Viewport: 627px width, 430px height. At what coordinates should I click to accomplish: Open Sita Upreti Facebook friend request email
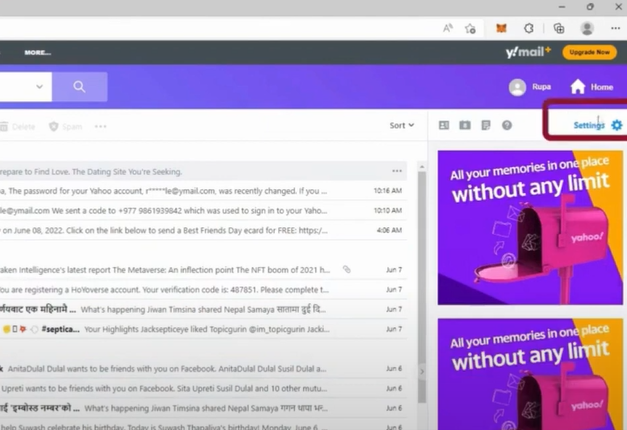204,388
